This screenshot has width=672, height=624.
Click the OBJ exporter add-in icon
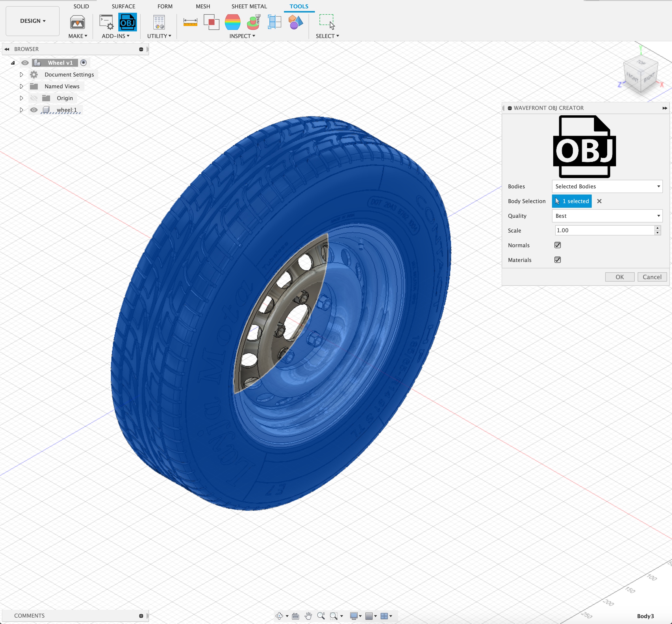tap(127, 22)
